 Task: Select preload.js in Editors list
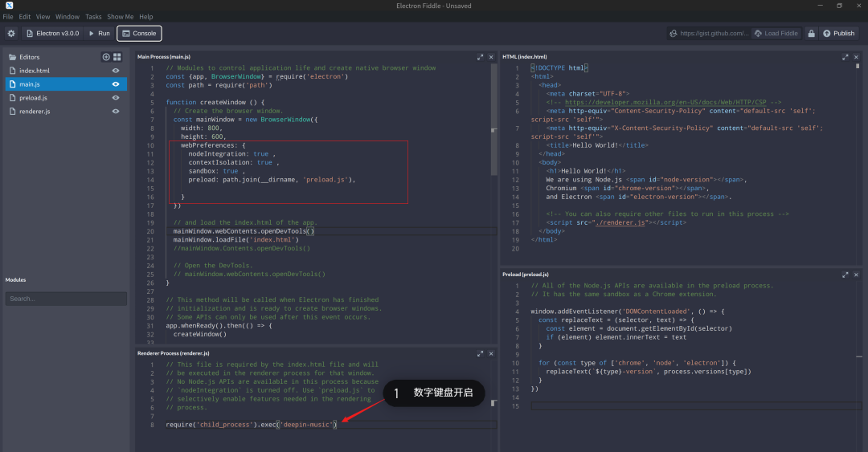(66, 97)
